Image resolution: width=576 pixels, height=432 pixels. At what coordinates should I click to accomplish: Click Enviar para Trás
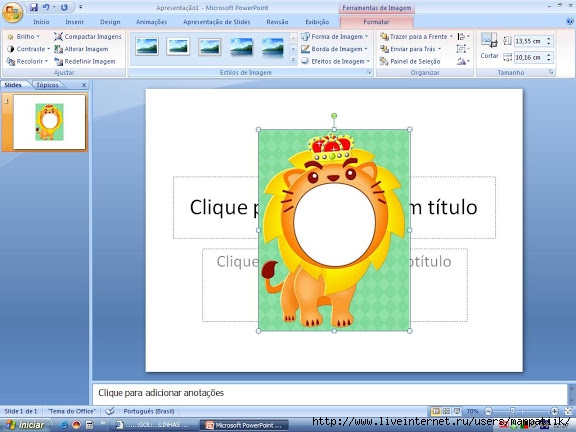pos(411,49)
